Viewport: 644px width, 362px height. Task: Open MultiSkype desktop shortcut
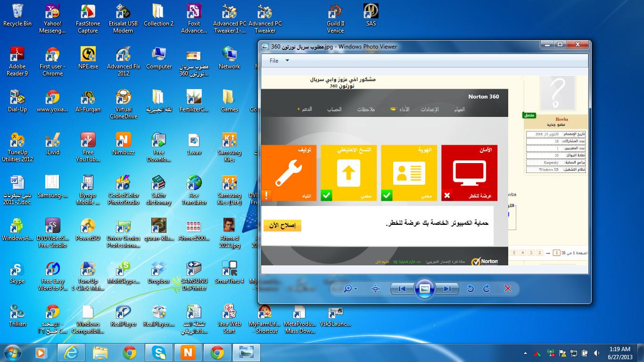(x=124, y=273)
